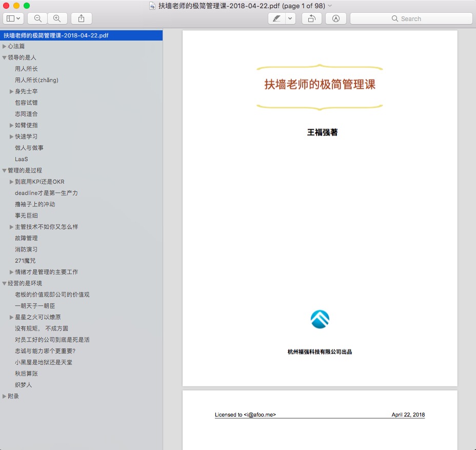Go to 老板的价值观即公司的价值观
The width and height of the screenshot is (476, 450).
pos(52,295)
